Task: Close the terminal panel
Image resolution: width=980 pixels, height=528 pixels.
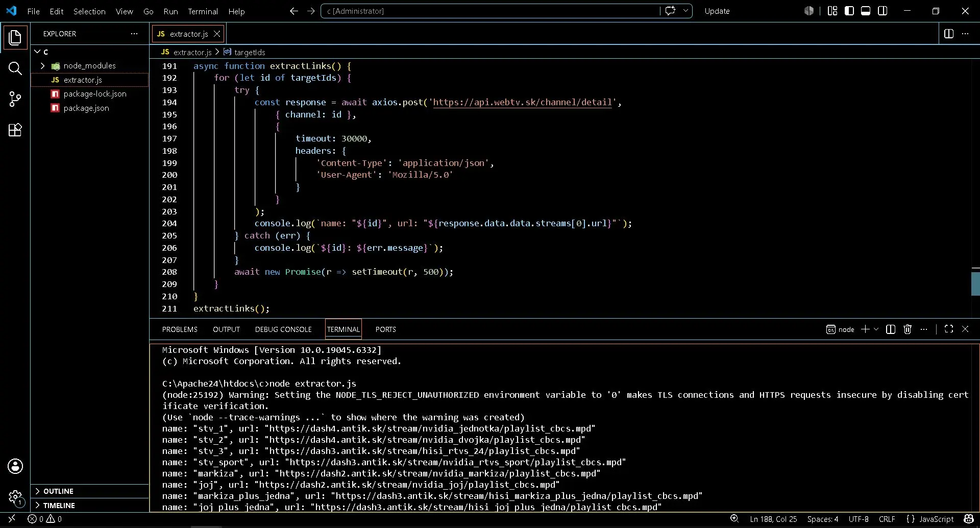Action: [x=965, y=329]
